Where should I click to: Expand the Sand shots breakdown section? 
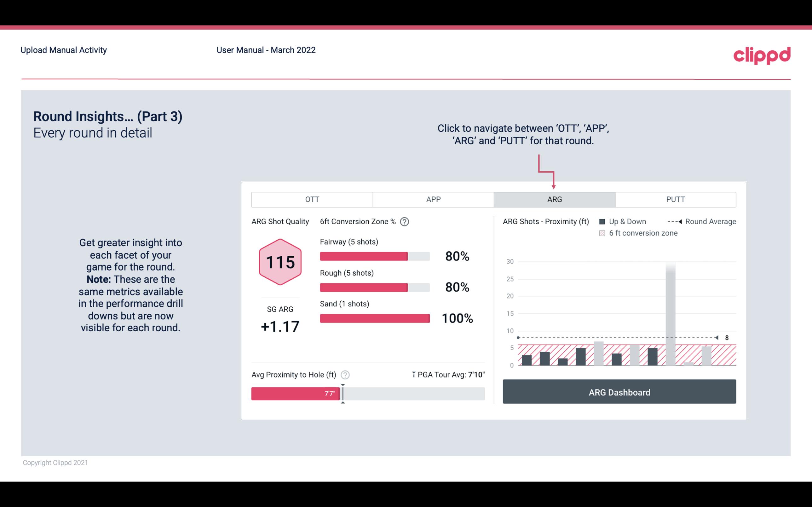[349, 303]
